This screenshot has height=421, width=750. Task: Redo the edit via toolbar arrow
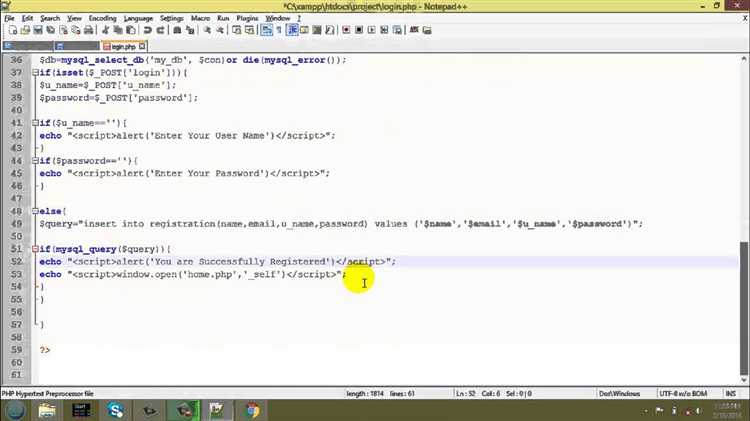161,30
